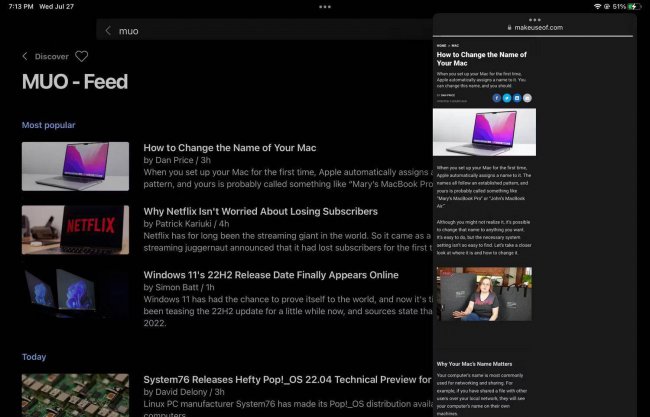Tap the MacBook hero image in Safari panel
The image size is (650, 417).
pos(484,132)
